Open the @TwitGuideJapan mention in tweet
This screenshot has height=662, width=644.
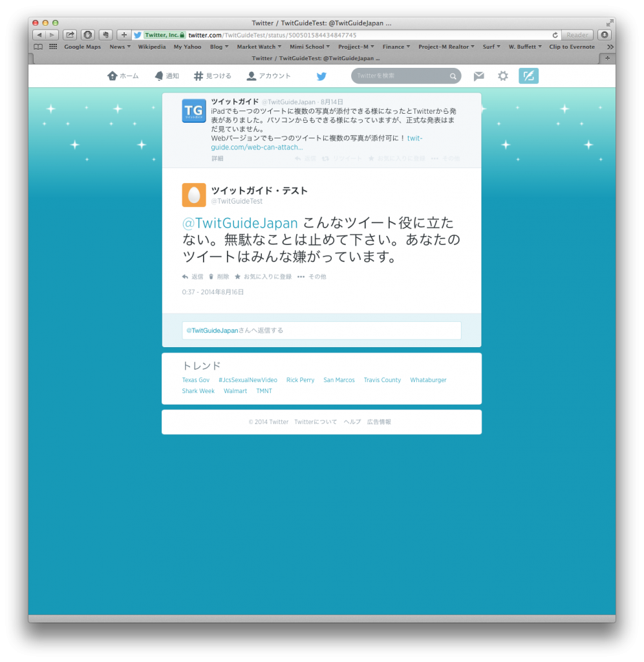tap(240, 223)
